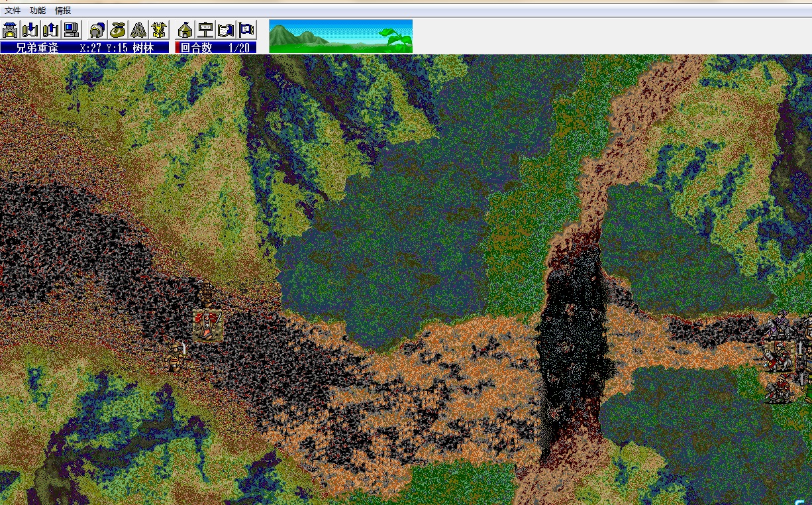
Task: Select the red-plumed cavalry on fortress tile
Action: (780, 357)
